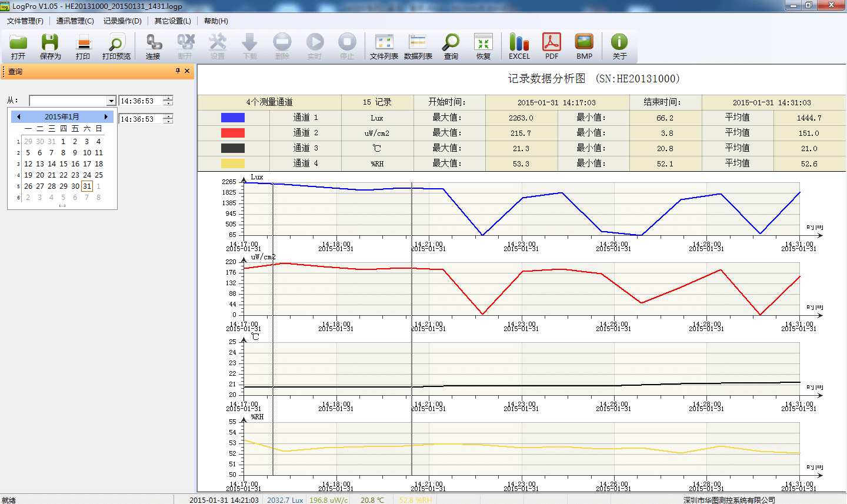Click the Restore (恢复) zoom icon
Screen dimensions: 847x504
tap(483, 46)
